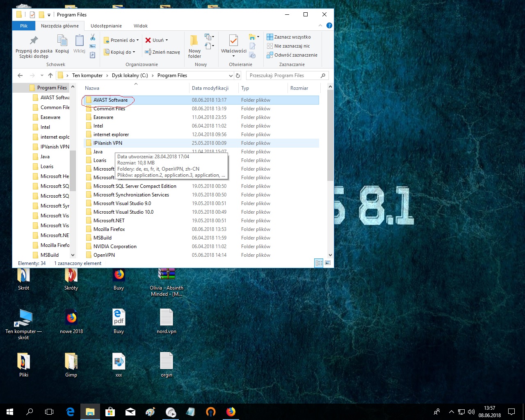Click the Pin to Quick Access icon
The width and height of the screenshot is (525, 420).
(34, 41)
